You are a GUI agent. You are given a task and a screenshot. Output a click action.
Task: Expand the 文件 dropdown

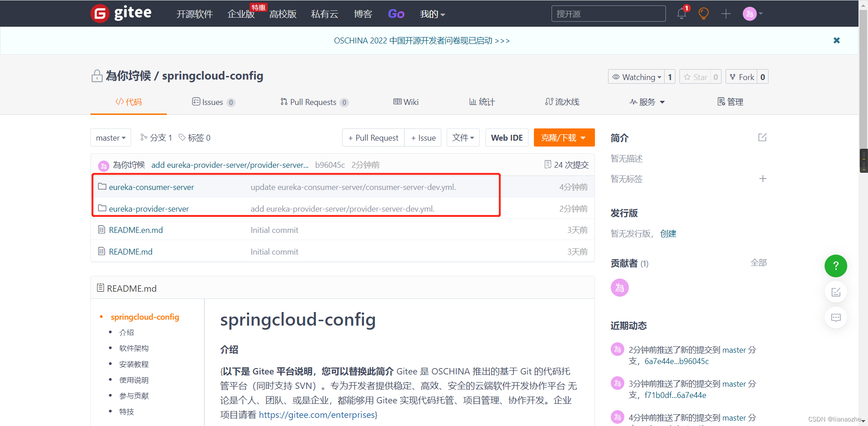(463, 137)
